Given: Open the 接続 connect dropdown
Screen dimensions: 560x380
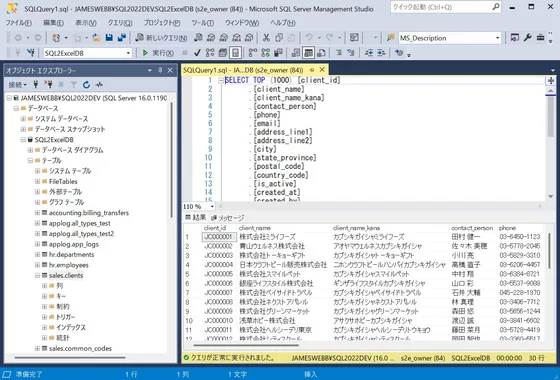Looking at the screenshot, I should point(18,85).
